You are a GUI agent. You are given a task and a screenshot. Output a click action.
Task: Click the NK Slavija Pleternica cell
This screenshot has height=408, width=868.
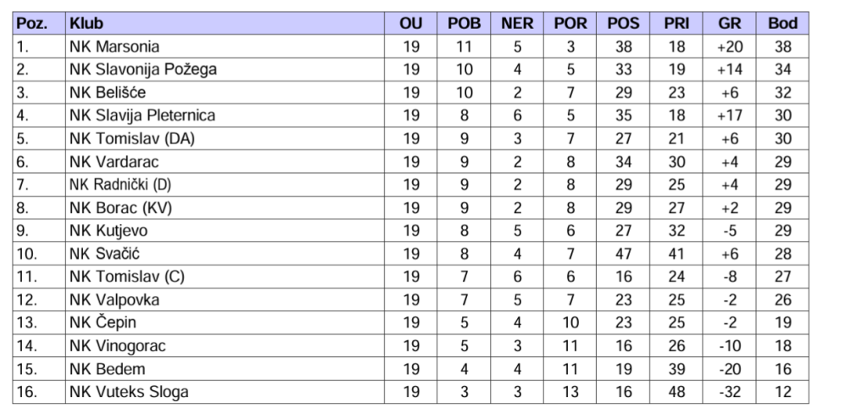coord(142,115)
